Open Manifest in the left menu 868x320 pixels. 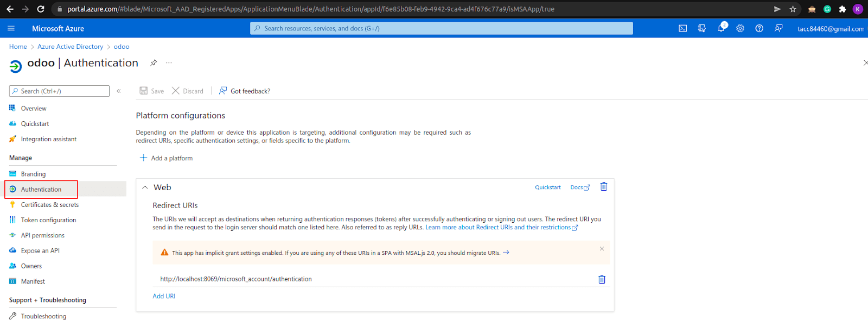pos(33,281)
